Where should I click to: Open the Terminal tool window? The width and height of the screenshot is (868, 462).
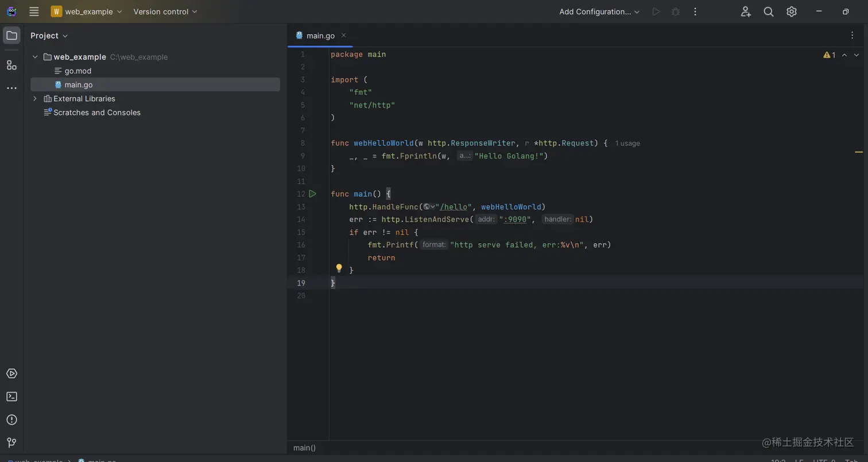click(x=11, y=396)
